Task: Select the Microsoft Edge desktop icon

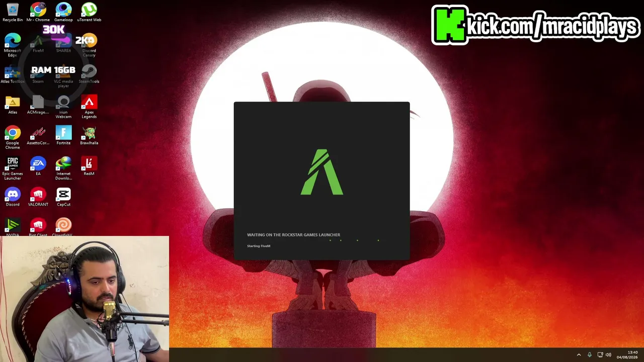Action: 13,45
